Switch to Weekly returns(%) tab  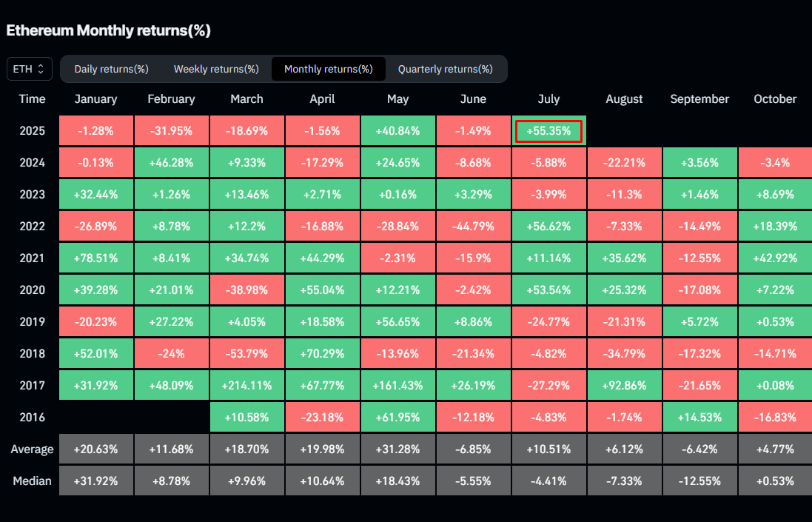(x=216, y=69)
